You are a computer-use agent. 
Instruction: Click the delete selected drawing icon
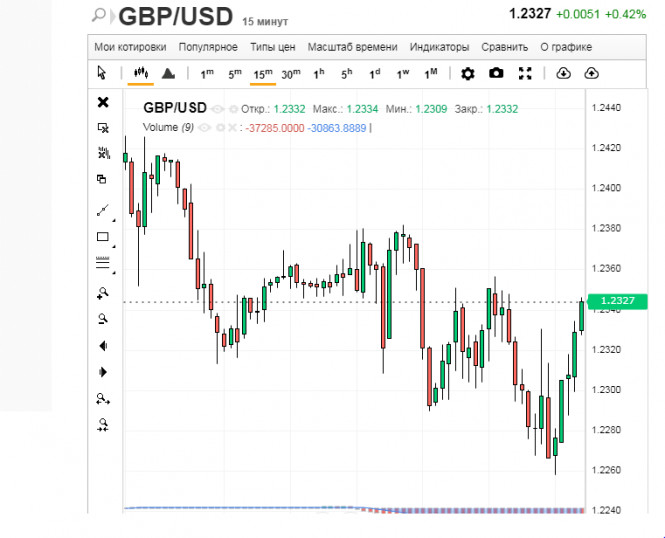(x=103, y=128)
